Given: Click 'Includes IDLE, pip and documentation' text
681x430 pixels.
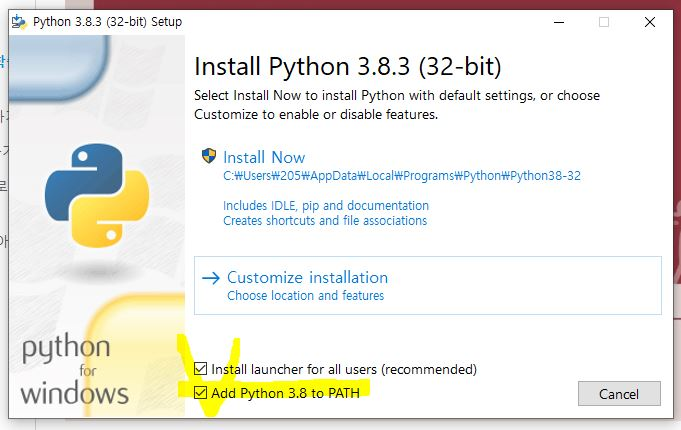Looking at the screenshot, I should [x=326, y=205].
